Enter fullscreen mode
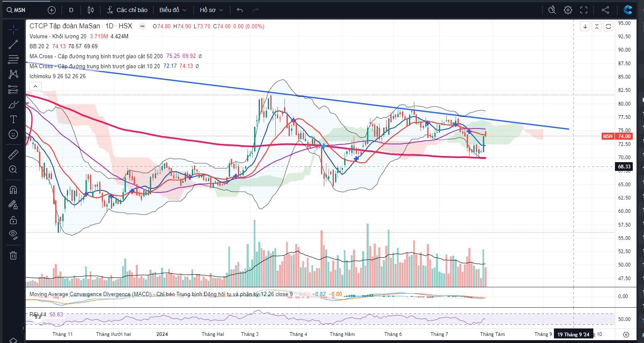This screenshot has width=644, height=343. pos(584,10)
